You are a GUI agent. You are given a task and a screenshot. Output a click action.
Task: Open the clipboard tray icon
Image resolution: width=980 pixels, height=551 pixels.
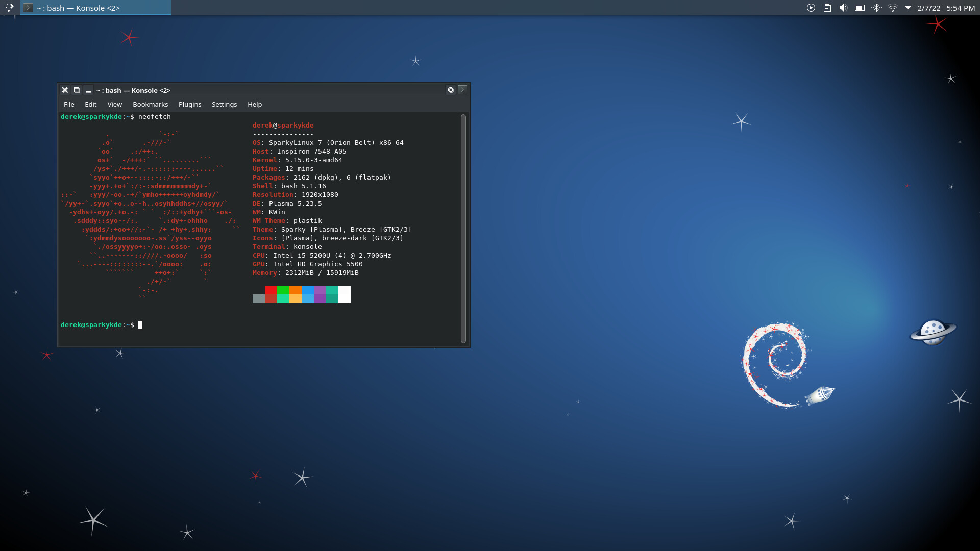click(x=827, y=8)
